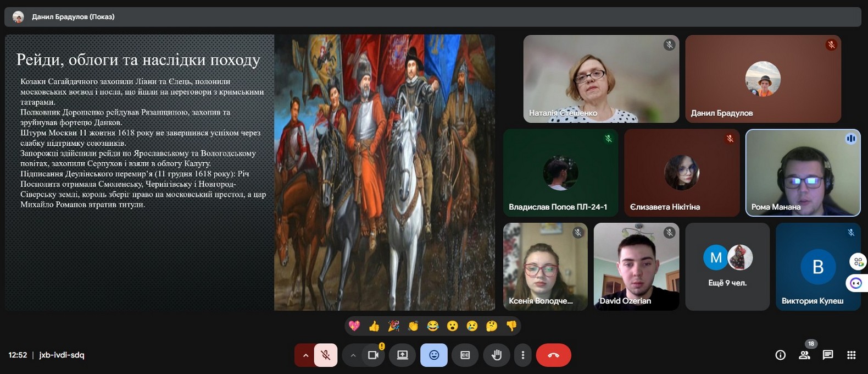Expand audio settings arrow next to microphone

(305, 355)
